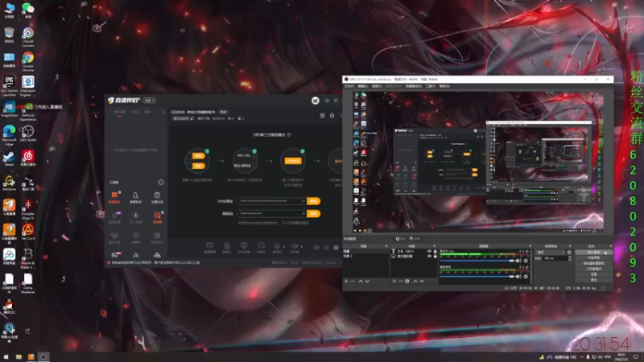Open the scene transition type dropdown
The height and width of the screenshot is (362, 644).
click(551, 253)
